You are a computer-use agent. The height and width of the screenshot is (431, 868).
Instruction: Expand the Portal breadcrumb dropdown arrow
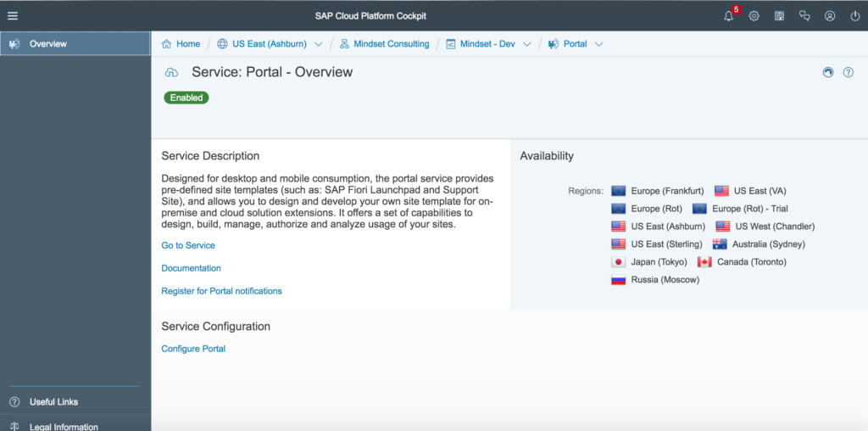click(598, 44)
